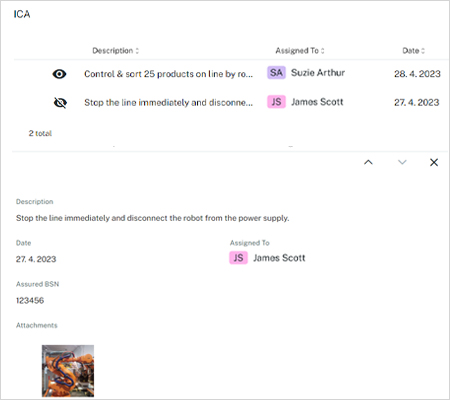450x400 pixels.
Task: Click the James Scott name in the table
Action: 317,102
